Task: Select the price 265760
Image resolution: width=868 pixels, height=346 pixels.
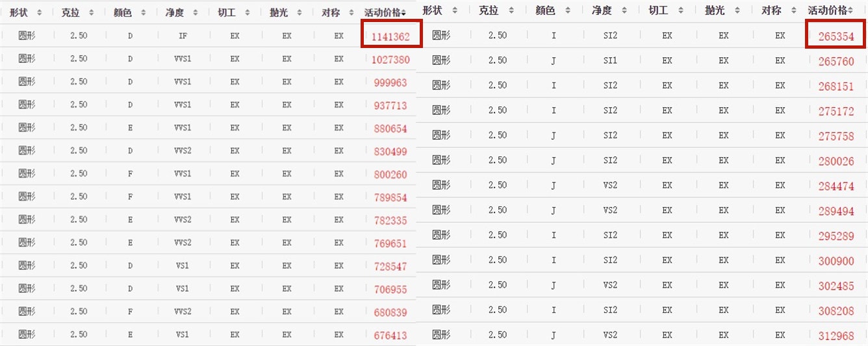Action: click(836, 62)
